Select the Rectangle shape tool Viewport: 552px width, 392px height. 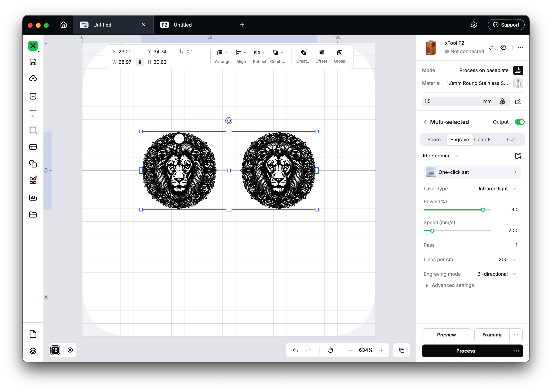[33, 130]
